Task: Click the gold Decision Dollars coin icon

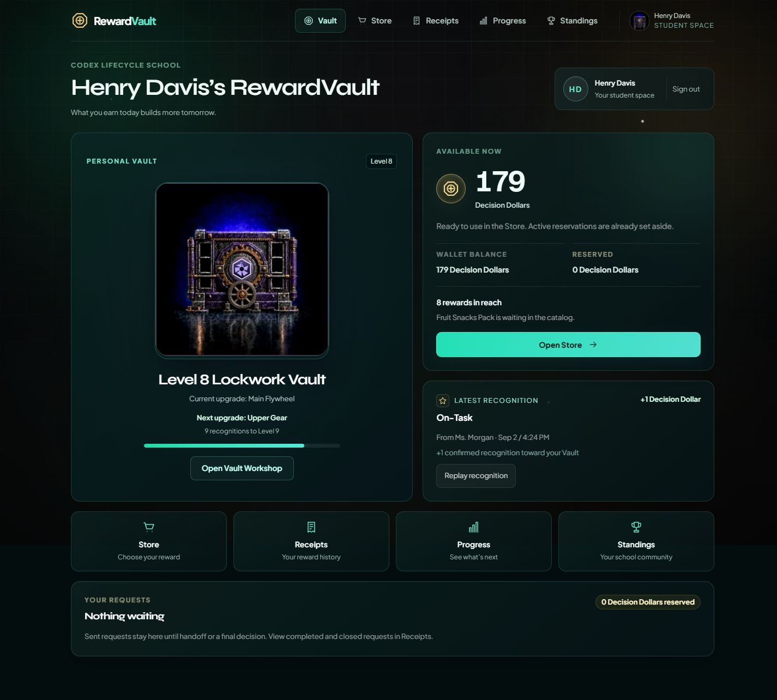Action: [451, 189]
